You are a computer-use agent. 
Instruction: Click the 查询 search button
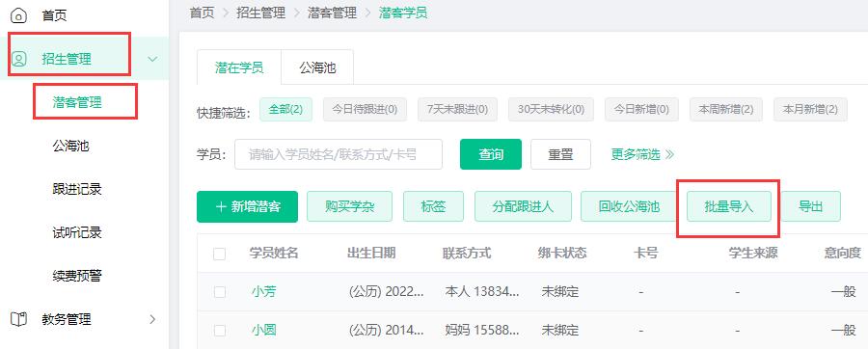[x=491, y=154]
